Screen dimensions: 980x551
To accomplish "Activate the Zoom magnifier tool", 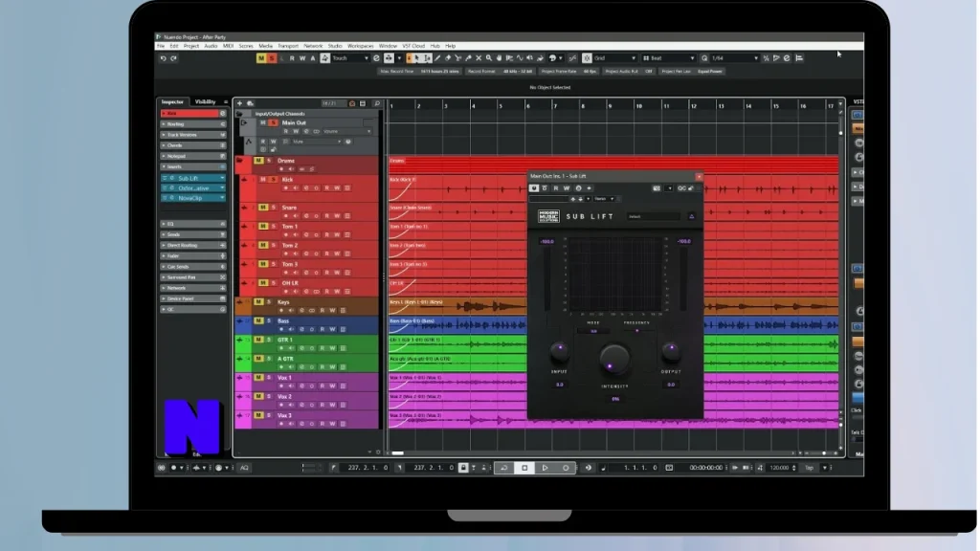I will (489, 58).
